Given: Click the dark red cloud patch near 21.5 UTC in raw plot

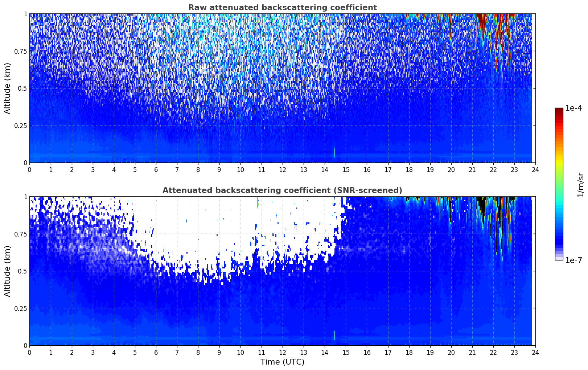Looking at the screenshot, I should point(481,21).
